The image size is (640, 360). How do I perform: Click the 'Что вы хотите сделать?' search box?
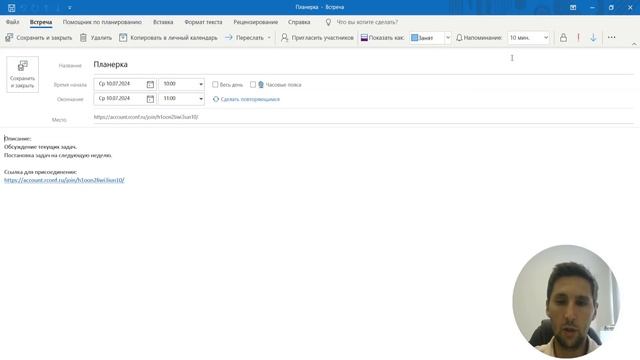pyautogui.click(x=367, y=22)
